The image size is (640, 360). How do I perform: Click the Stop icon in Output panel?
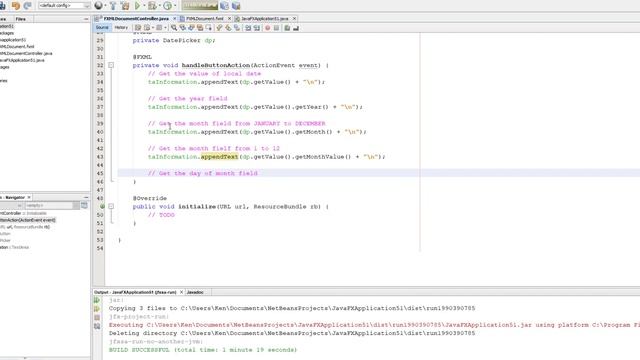pyautogui.click(x=97, y=318)
